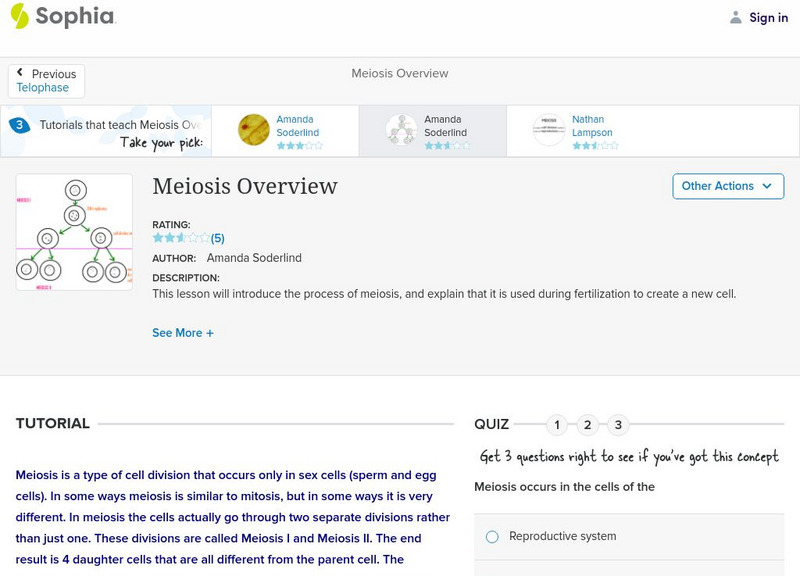Click the blue number 3 tutorials badge

pyautogui.click(x=19, y=125)
